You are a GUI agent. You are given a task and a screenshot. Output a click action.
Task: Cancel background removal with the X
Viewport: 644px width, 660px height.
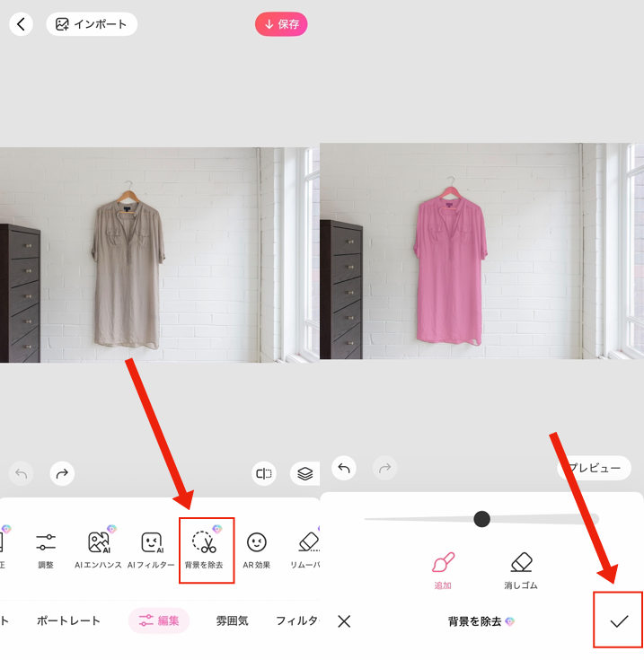344,621
